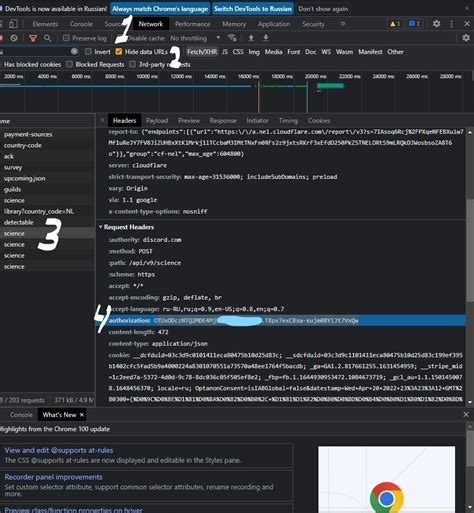474x513 pixels.
Task: Check the Invert filter box
Action: [x=88, y=51]
